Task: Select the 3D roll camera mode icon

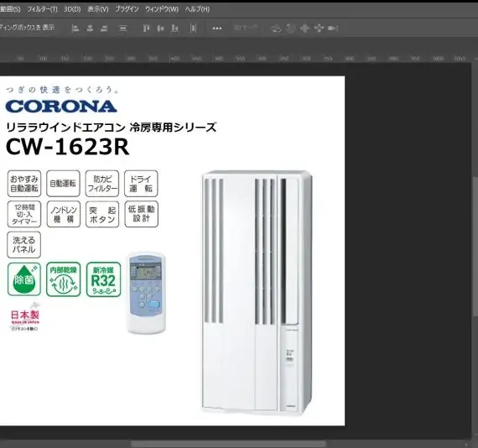Action: (x=290, y=29)
